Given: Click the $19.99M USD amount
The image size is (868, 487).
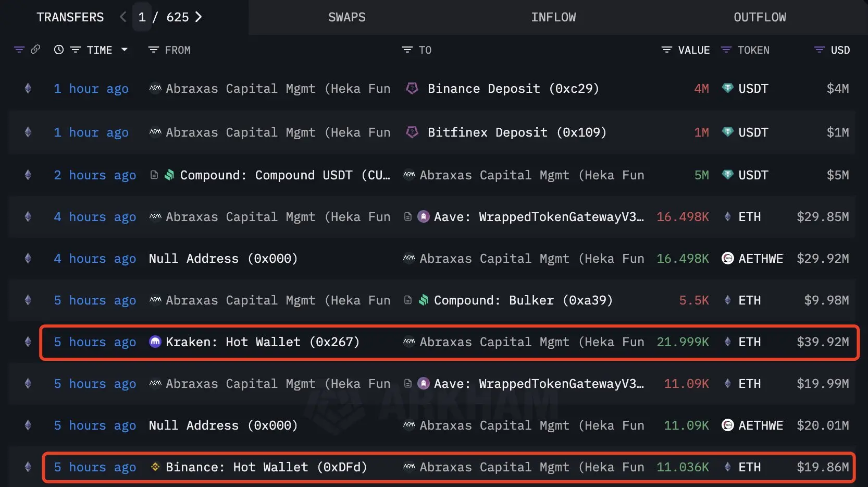Looking at the screenshot, I should (x=823, y=384).
